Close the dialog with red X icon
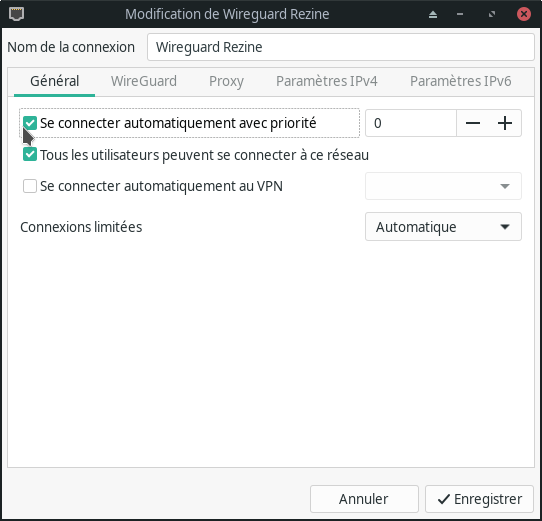This screenshot has height=521, width=542. pyautogui.click(x=524, y=14)
